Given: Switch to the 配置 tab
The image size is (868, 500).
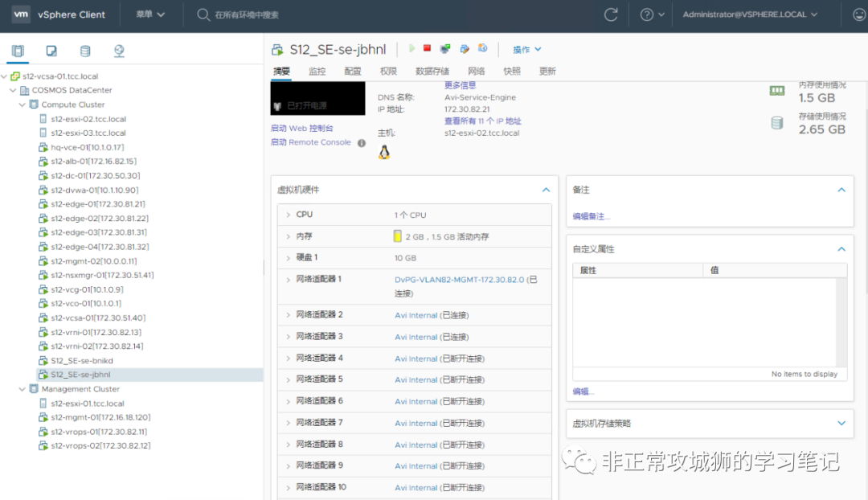Looking at the screenshot, I should [x=353, y=72].
